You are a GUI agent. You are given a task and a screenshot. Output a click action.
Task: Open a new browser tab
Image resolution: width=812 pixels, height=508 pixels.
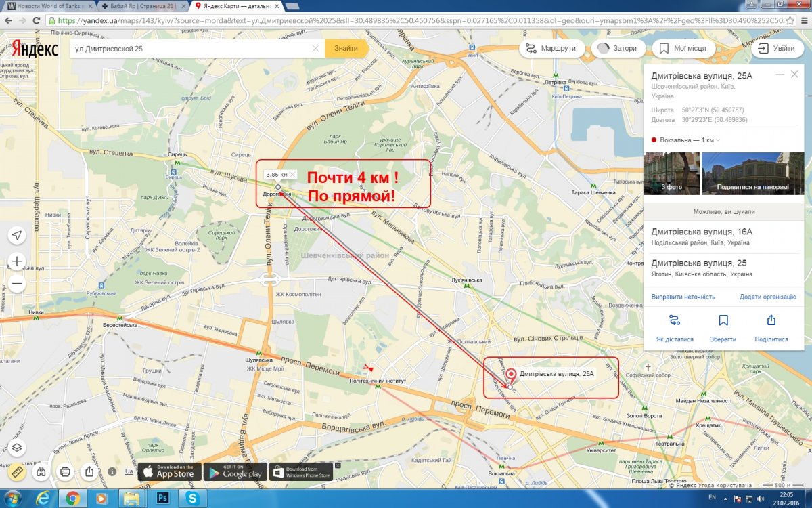click(x=292, y=6)
